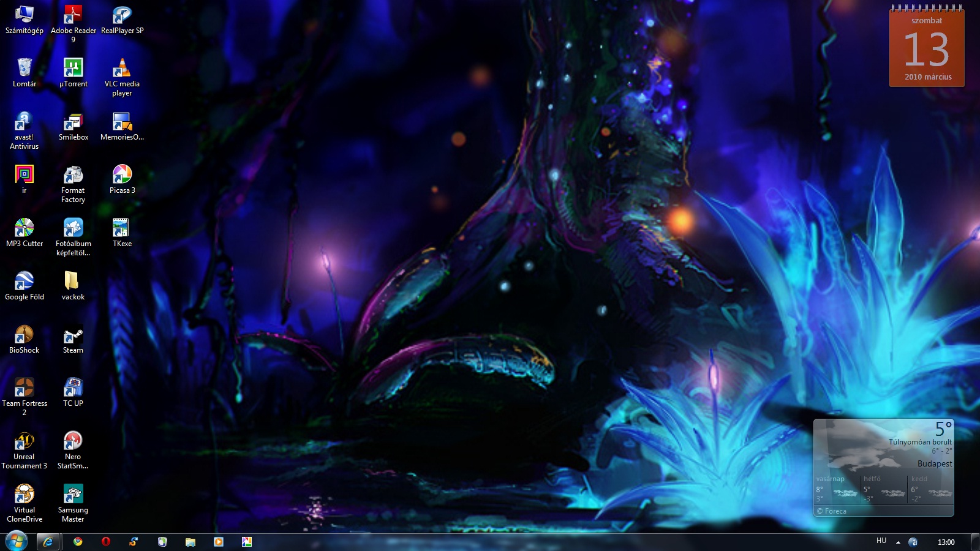Open Virtual CloneDrive shortcut

tap(24, 503)
